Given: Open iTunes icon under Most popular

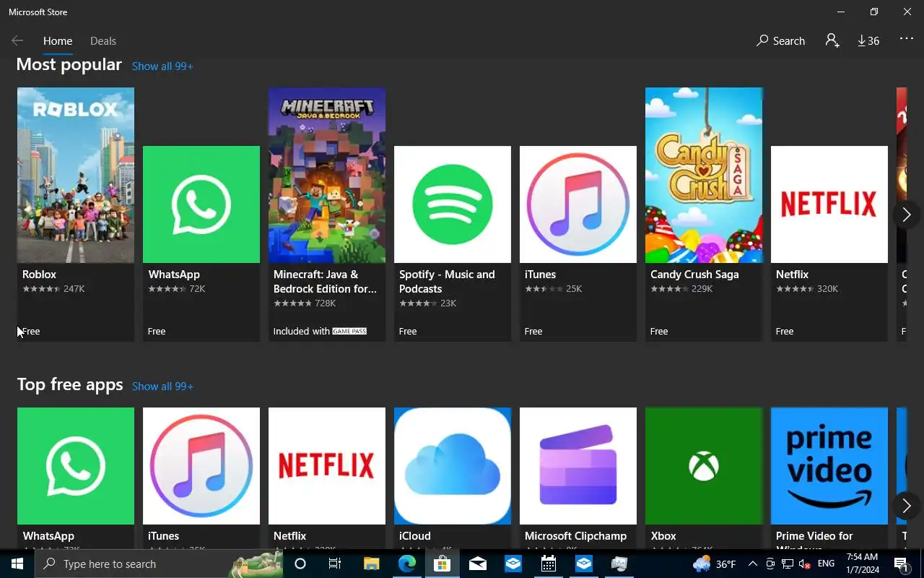Looking at the screenshot, I should click(578, 204).
